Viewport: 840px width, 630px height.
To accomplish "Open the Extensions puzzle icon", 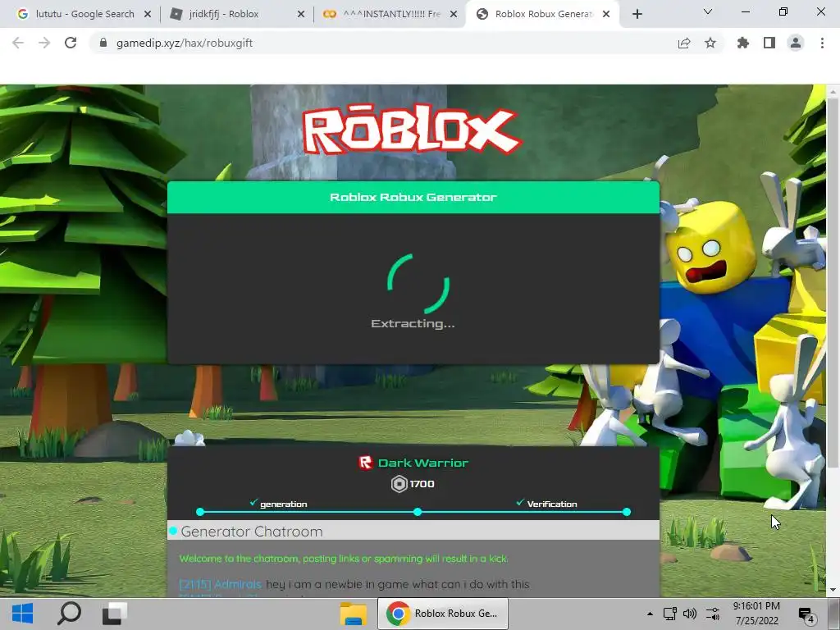I will 743,43.
